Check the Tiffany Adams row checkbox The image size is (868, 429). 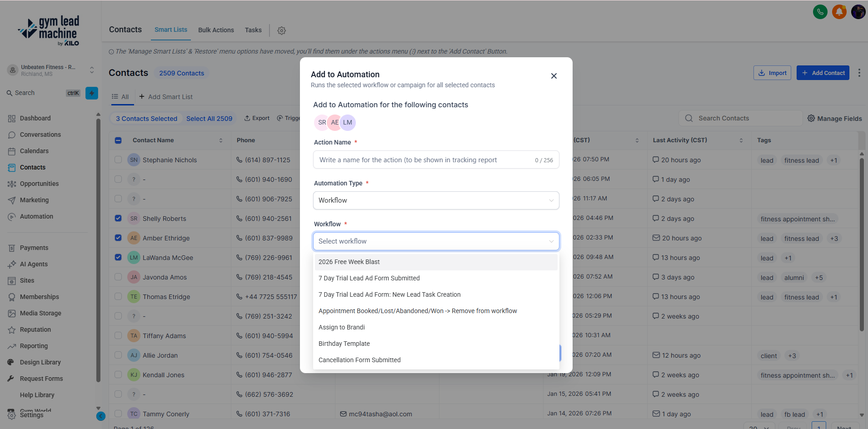click(x=118, y=335)
